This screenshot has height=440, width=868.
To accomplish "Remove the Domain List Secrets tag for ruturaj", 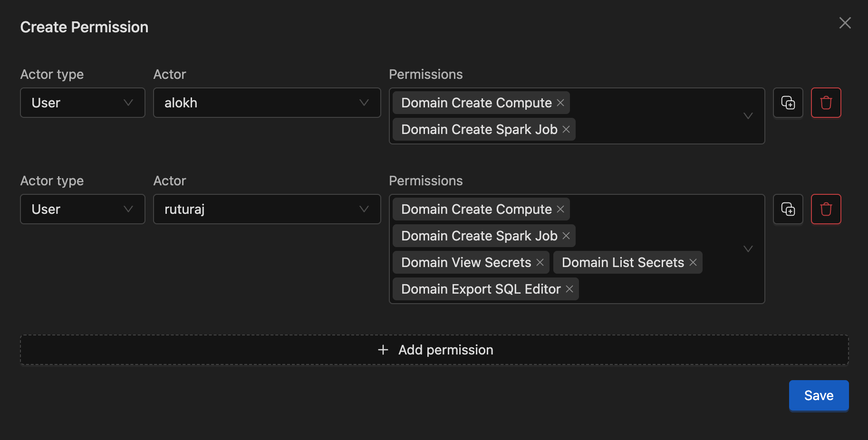I will pos(692,262).
